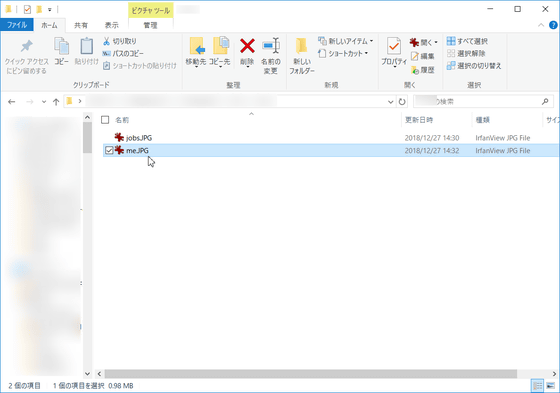Click Picture Tools (ピクチャ ツール) header

pos(150,10)
